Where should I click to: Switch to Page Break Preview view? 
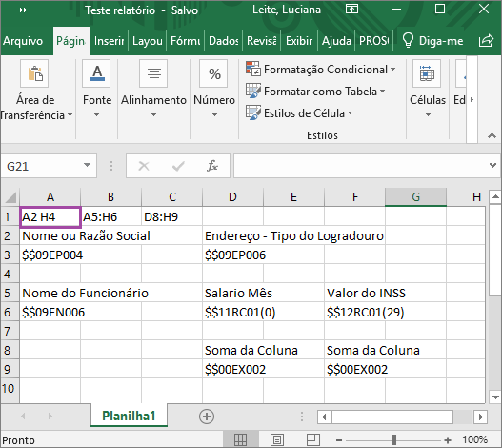pos(313,440)
